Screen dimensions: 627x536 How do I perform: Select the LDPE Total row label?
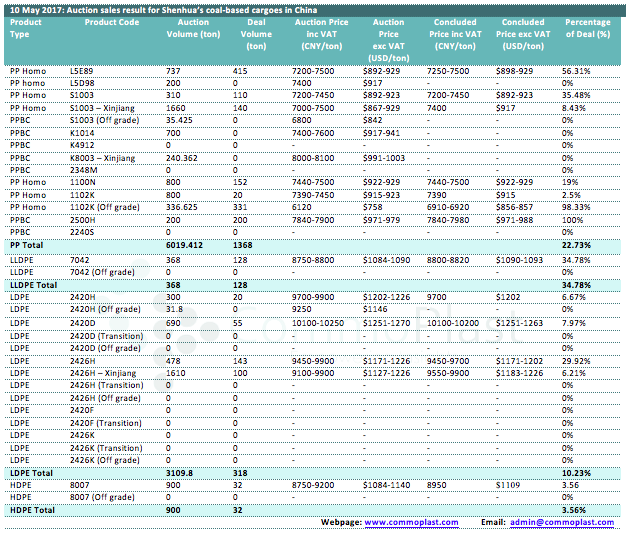click(x=30, y=471)
